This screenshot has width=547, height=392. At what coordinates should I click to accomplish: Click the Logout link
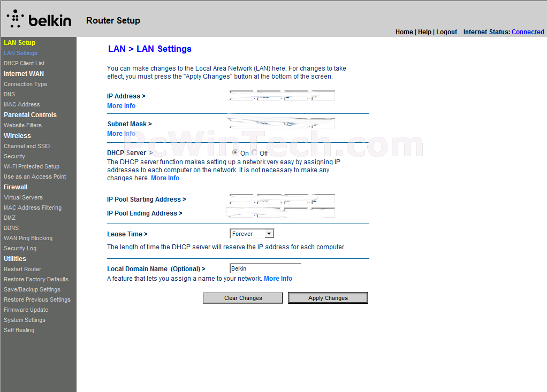pos(446,32)
